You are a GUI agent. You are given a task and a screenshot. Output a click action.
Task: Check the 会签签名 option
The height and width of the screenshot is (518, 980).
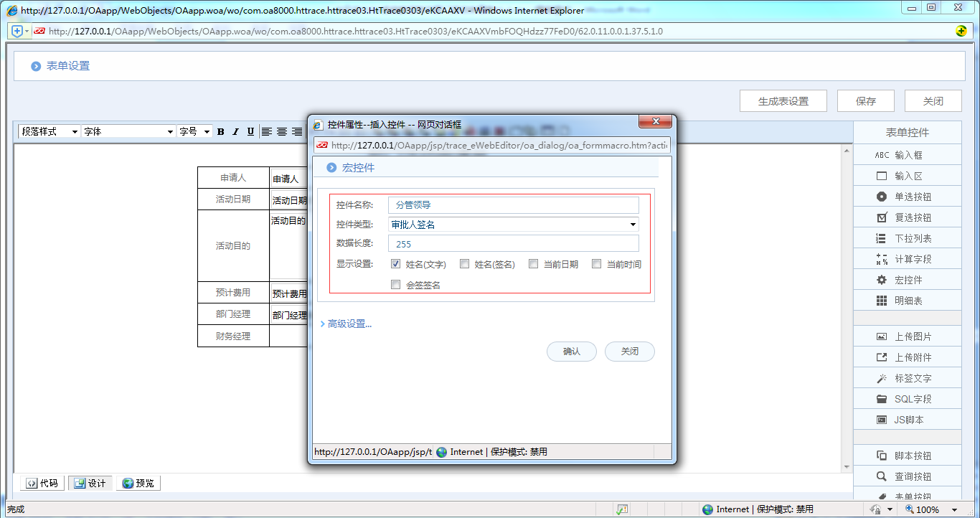(395, 283)
